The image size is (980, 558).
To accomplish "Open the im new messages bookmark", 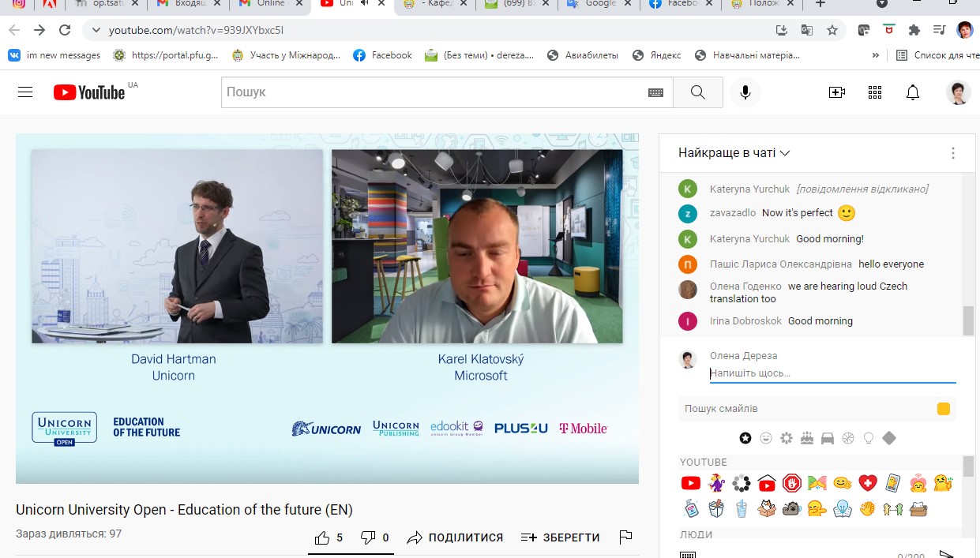I will pos(54,55).
